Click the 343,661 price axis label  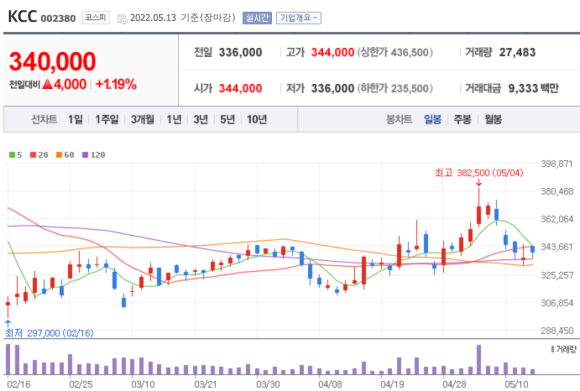(x=557, y=247)
